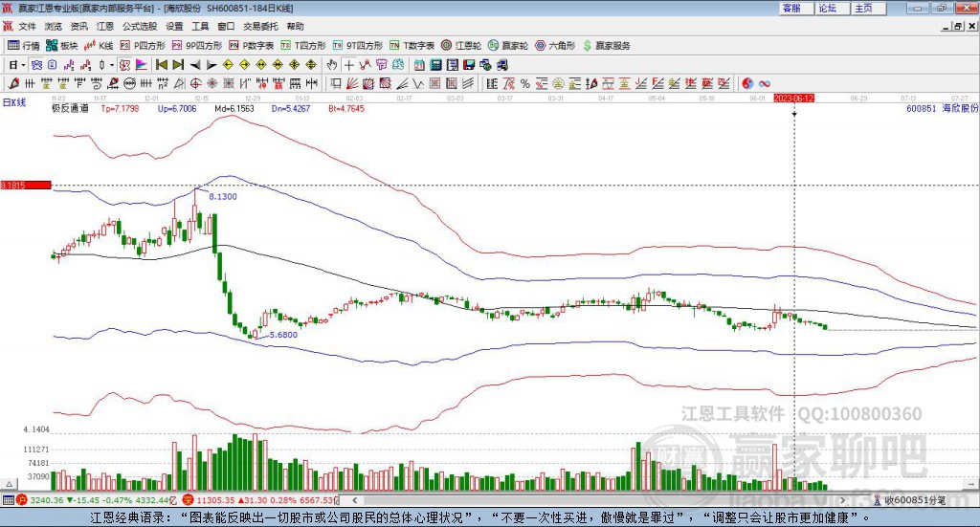Screen dimensions: 980x527
Task: Click the 主页 homepage button
Action: [x=869, y=8]
